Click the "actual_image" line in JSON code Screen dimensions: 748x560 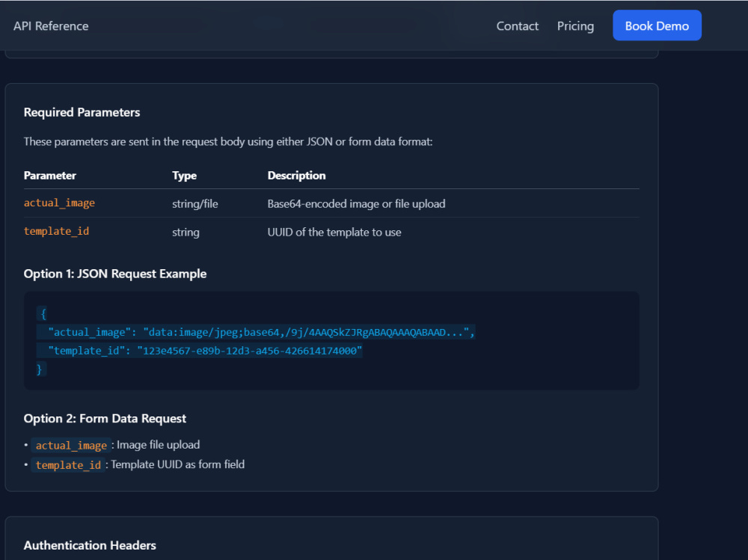click(x=256, y=332)
